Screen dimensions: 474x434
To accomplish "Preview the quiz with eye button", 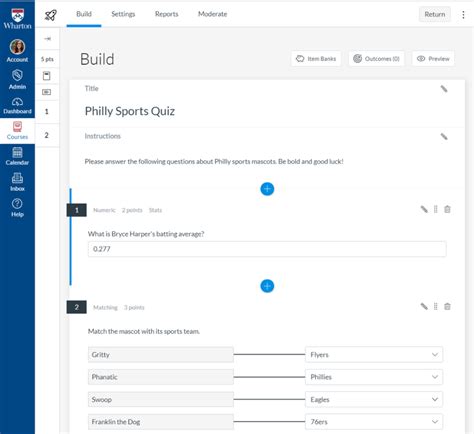I will [433, 59].
